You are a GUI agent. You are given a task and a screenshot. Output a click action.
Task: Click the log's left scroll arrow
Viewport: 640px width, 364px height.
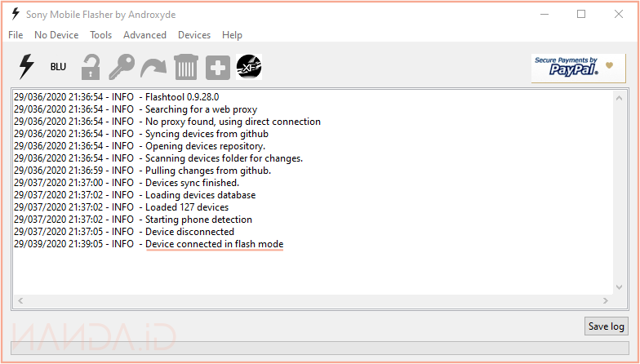[20, 301]
